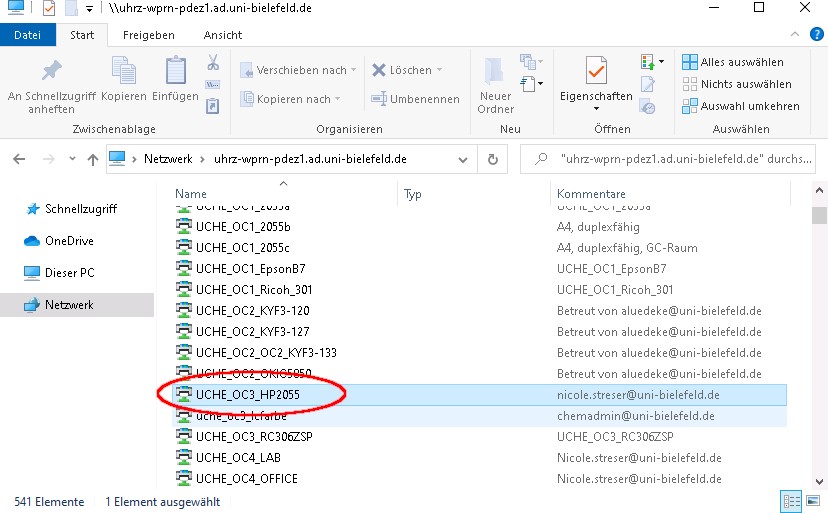Click Auswahl umkehren in the ribbon
Screen dimensions: 828x513
pyautogui.click(x=749, y=106)
